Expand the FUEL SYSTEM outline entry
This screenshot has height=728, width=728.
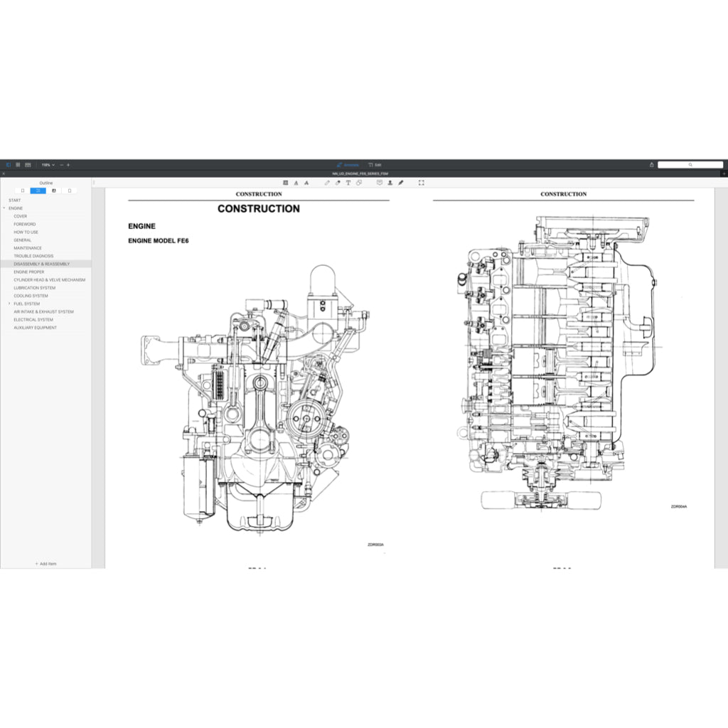(x=9, y=304)
